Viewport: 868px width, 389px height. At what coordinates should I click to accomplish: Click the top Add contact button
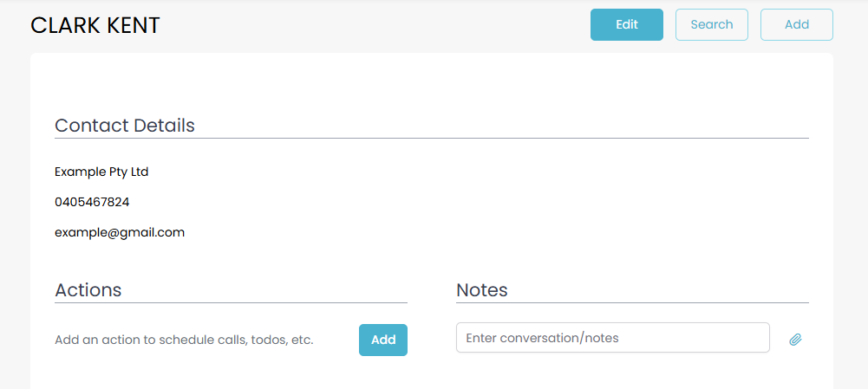coord(796,24)
